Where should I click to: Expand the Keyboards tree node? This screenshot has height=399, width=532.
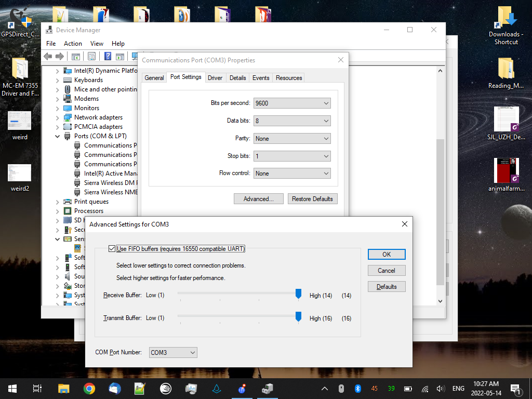(57, 81)
